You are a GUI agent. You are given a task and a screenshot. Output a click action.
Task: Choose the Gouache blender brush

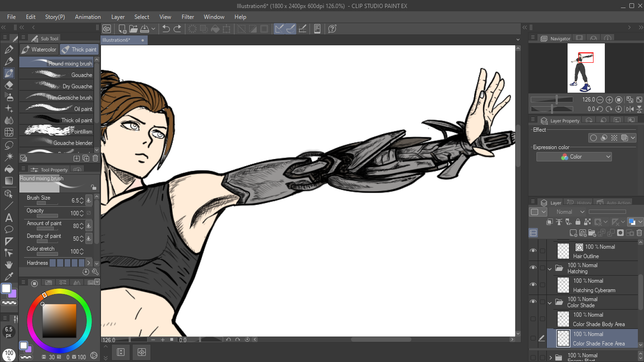pyautogui.click(x=57, y=143)
